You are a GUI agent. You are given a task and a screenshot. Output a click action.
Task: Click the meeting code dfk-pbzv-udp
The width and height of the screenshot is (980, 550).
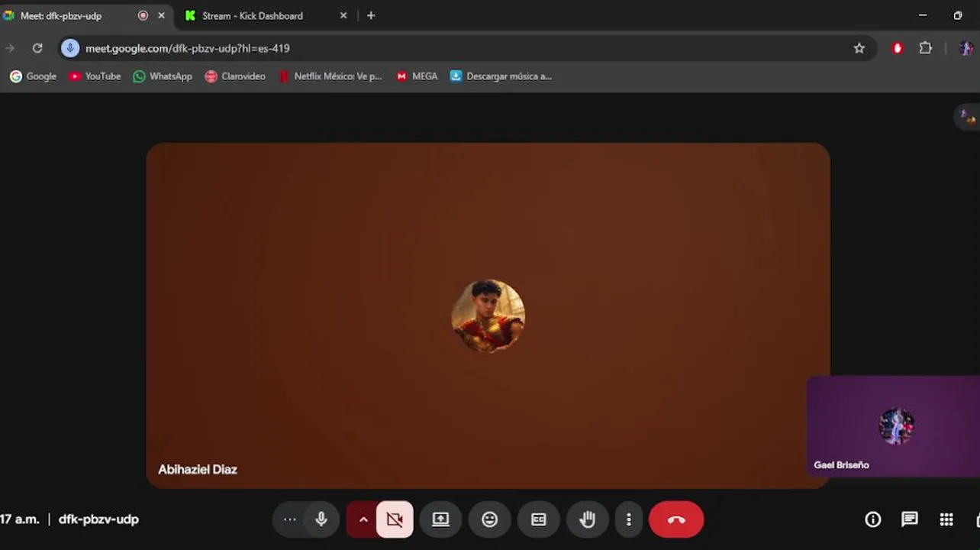click(98, 519)
